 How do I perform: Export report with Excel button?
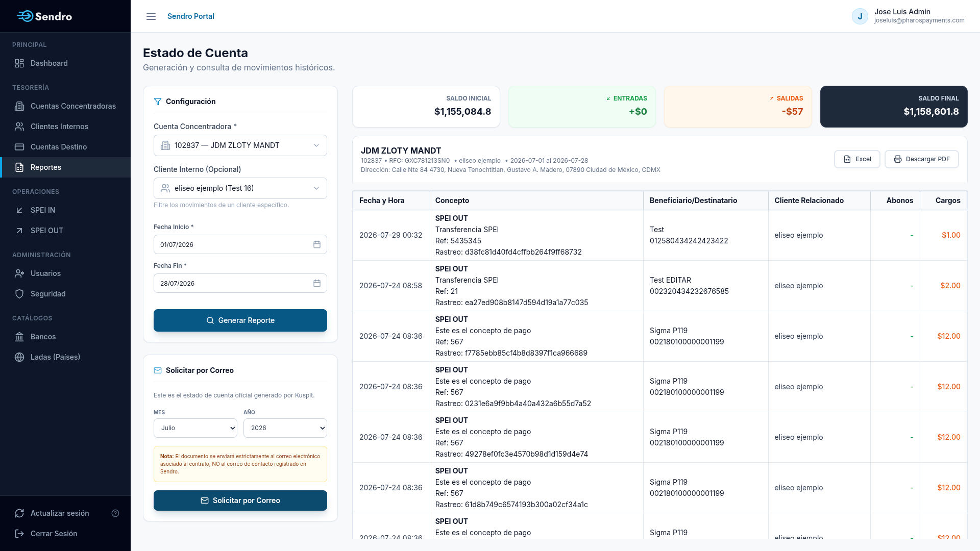[x=857, y=159]
